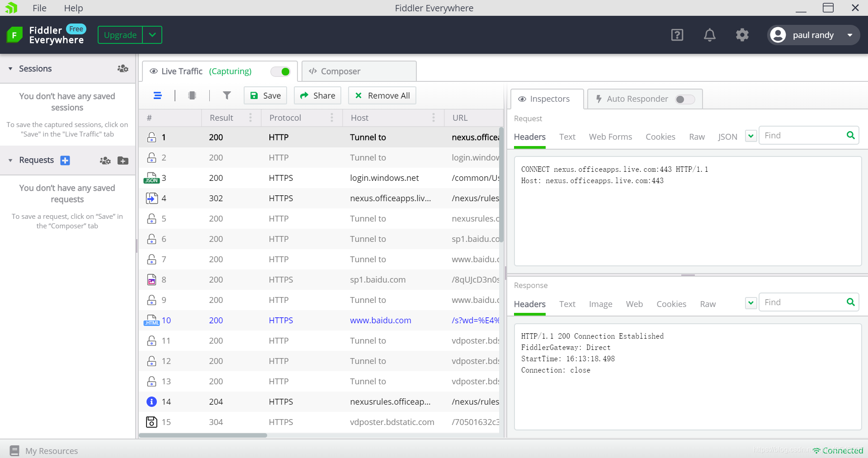The width and height of the screenshot is (868, 458).
Task: Open Result column options menu
Action: pyautogui.click(x=250, y=118)
